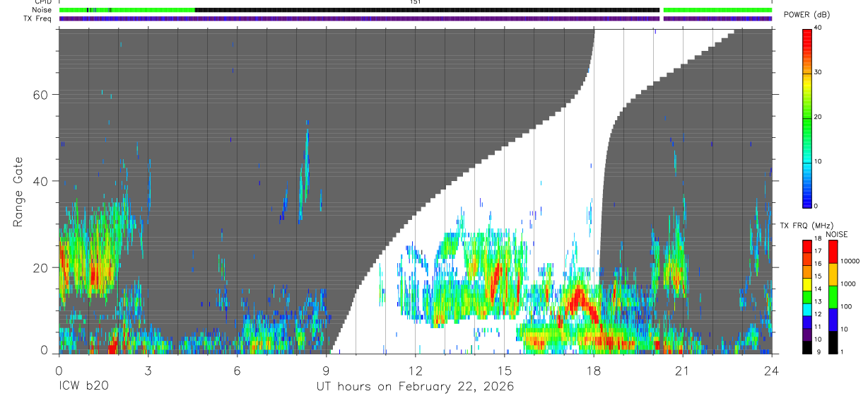Image resolution: width=868 pixels, height=401 pixels.
Task: Click the '151' CPID value at top
Action: [415, 2]
